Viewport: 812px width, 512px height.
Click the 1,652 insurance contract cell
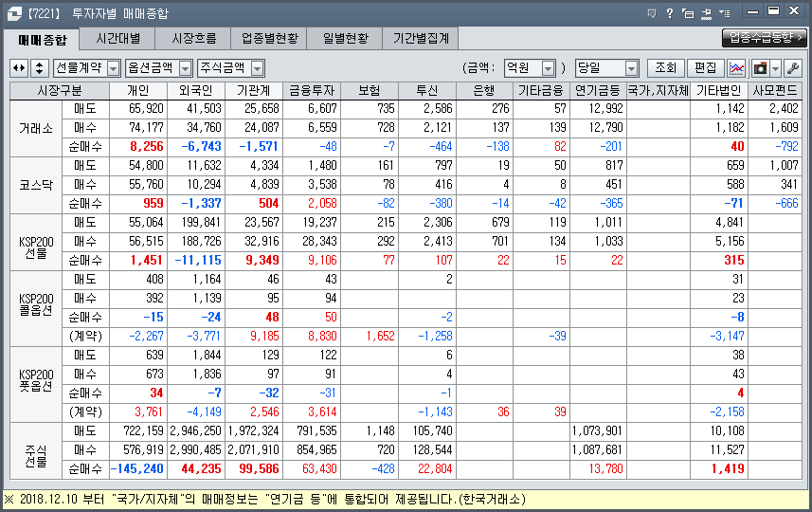pos(370,337)
